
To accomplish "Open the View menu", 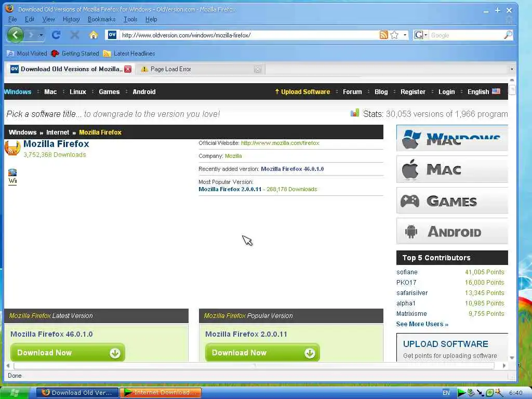I will point(48,19).
